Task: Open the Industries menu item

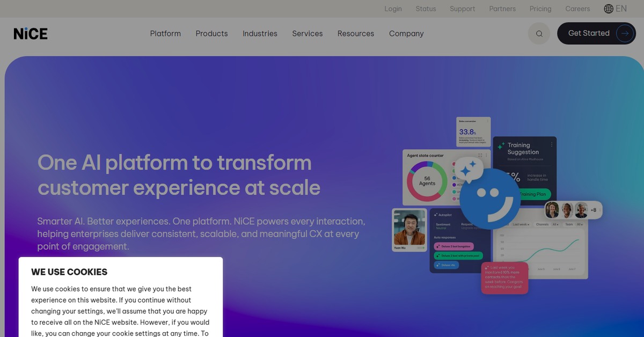Action: click(260, 33)
